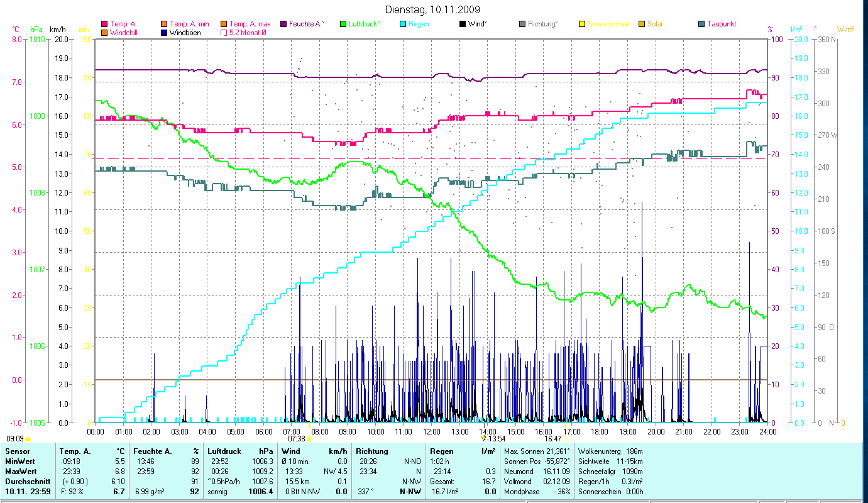Click the '09:09' time at bottom left
868x503 pixels.
[x=15, y=439]
